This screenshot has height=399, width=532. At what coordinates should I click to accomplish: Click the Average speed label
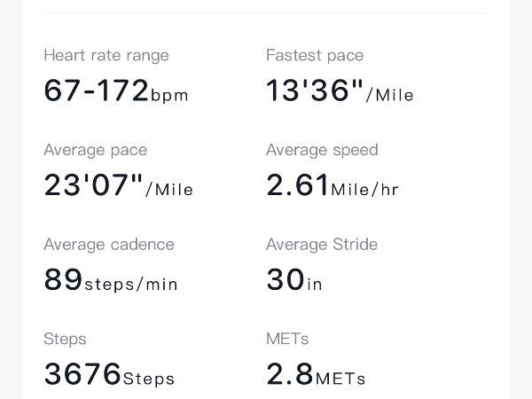[322, 150]
